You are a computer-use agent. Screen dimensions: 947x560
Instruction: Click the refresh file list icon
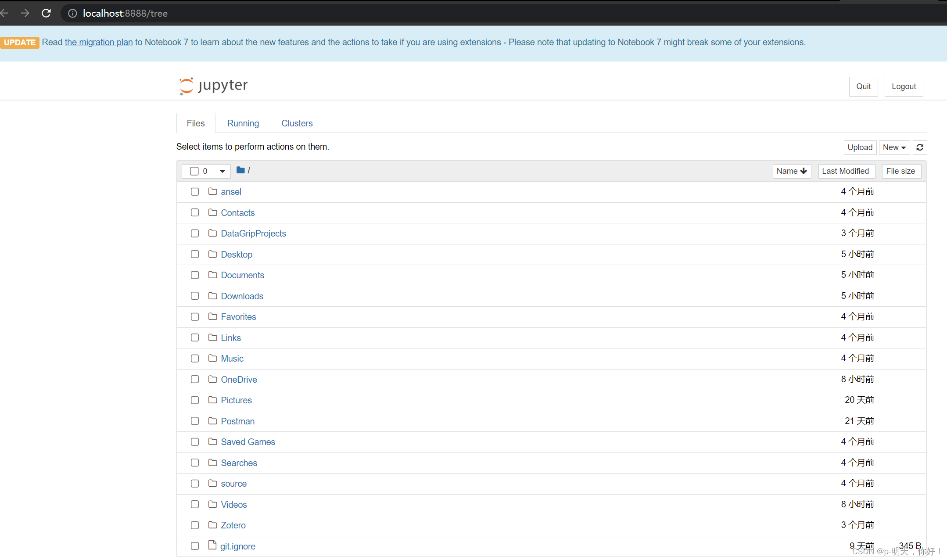click(920, 147)
